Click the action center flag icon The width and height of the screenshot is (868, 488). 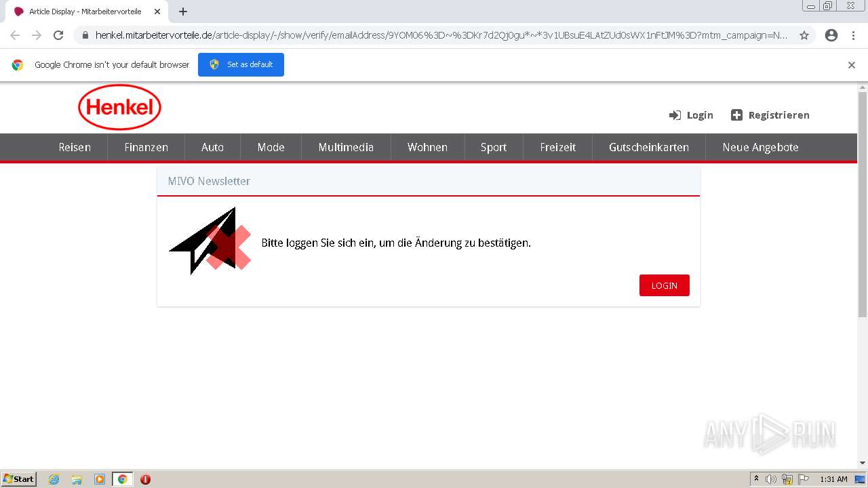(x=804, y=479)
